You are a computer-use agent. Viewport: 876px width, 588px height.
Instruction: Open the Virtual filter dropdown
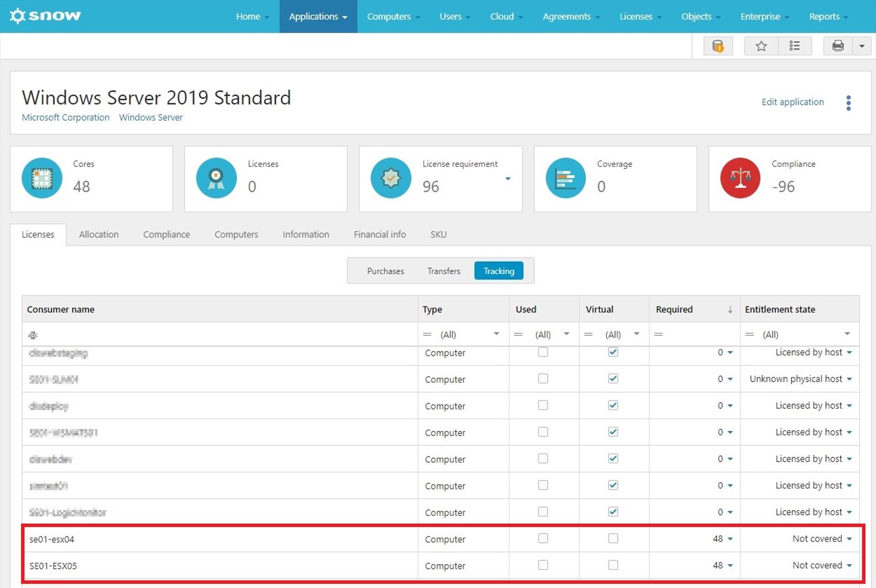pyautogui.click(x=636, y=334)
